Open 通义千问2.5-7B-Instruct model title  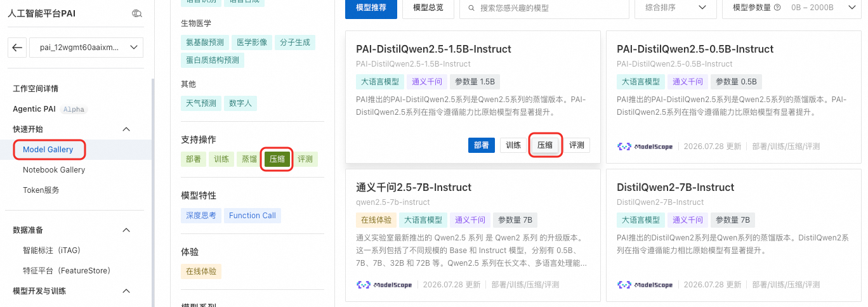point(414,187)
